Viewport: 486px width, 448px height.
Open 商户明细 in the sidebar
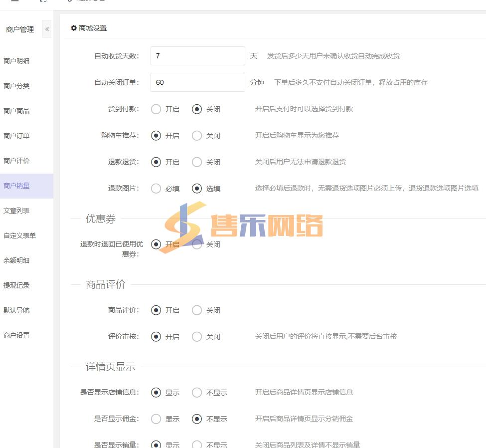coord(16,61)
